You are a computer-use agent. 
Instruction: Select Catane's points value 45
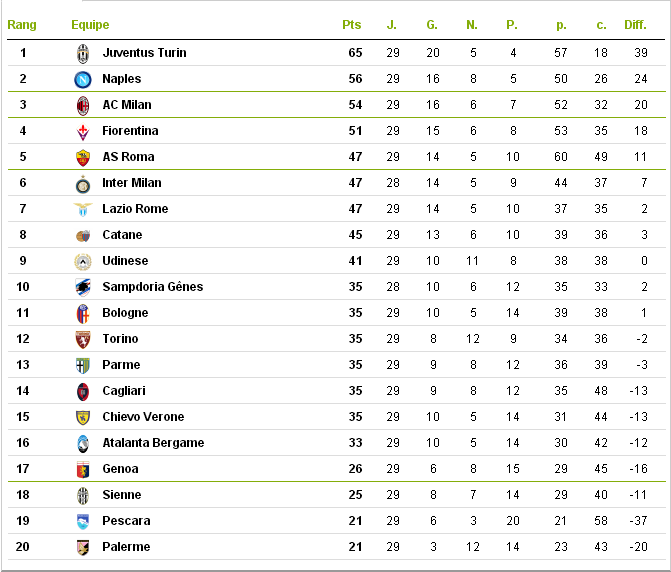[355, 235]
